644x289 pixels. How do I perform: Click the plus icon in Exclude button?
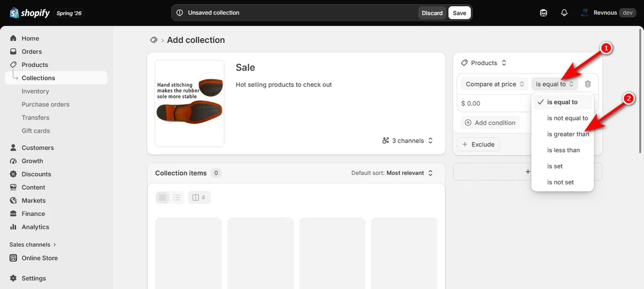465,144
